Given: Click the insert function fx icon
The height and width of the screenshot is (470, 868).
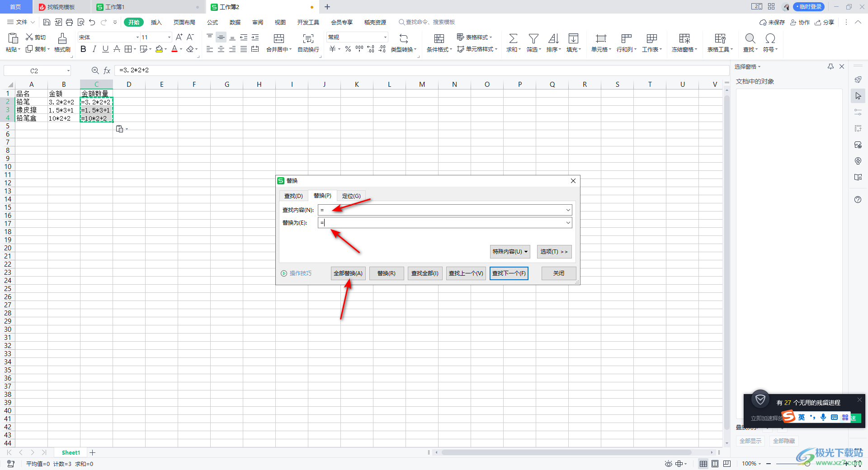Looking at the screenshot, I should [x=107, y=70].
